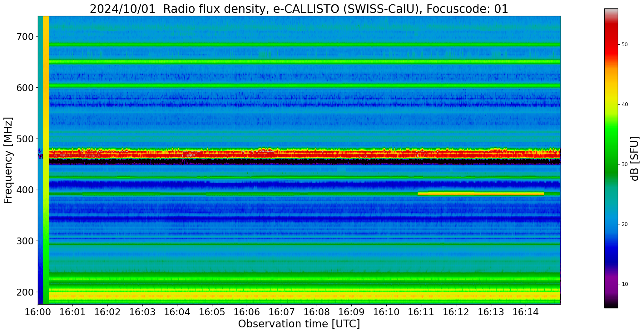
Task: Click the 16:06 time tick label
Action: pos(247,312)
